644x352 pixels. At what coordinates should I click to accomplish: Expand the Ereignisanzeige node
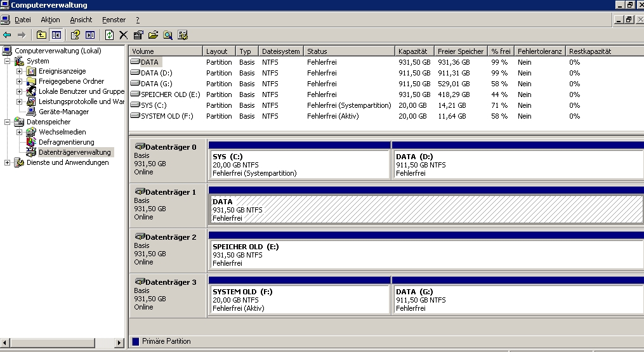tap(19, 72)
